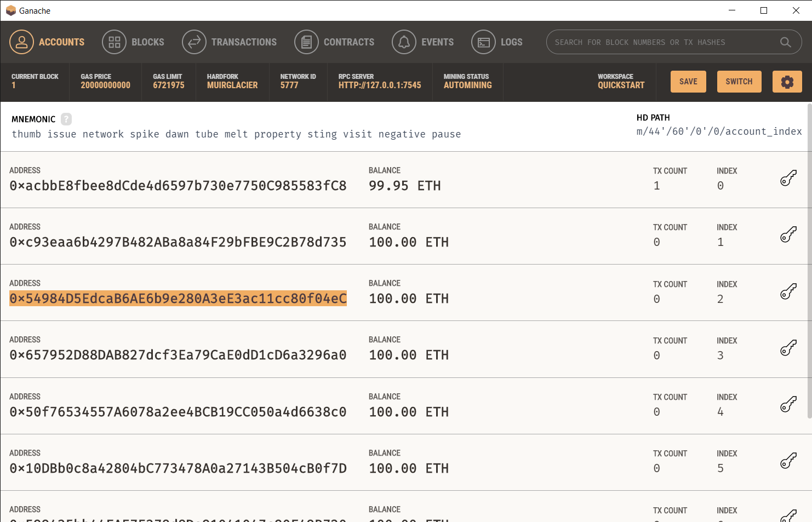Show private key for account index 2
The image size is (812, 522).
788,291
